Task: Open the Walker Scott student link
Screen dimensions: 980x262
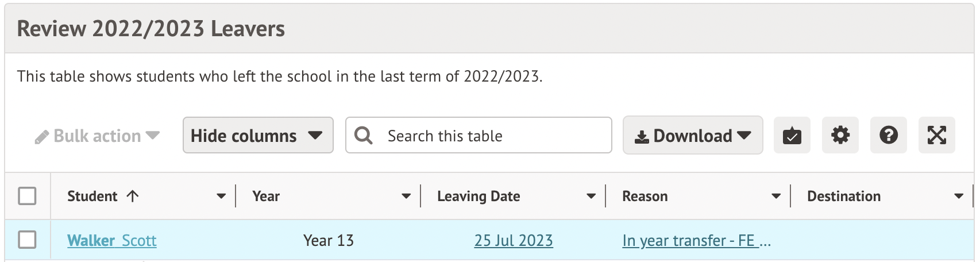Action: (x=112, y=240)
